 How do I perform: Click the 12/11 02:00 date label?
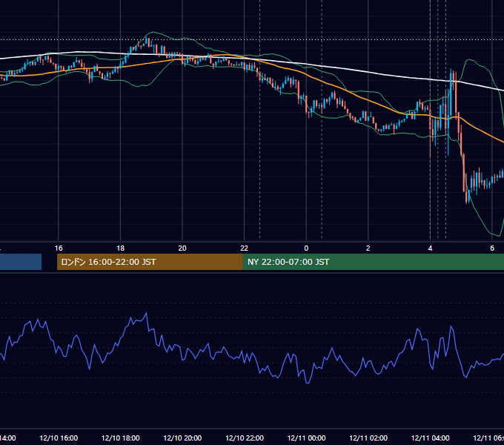click(368, 438)
